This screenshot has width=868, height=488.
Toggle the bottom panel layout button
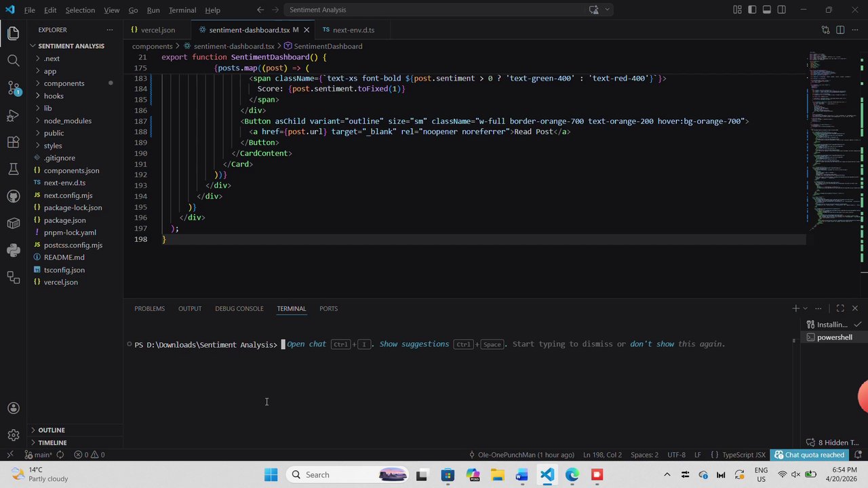767,9
